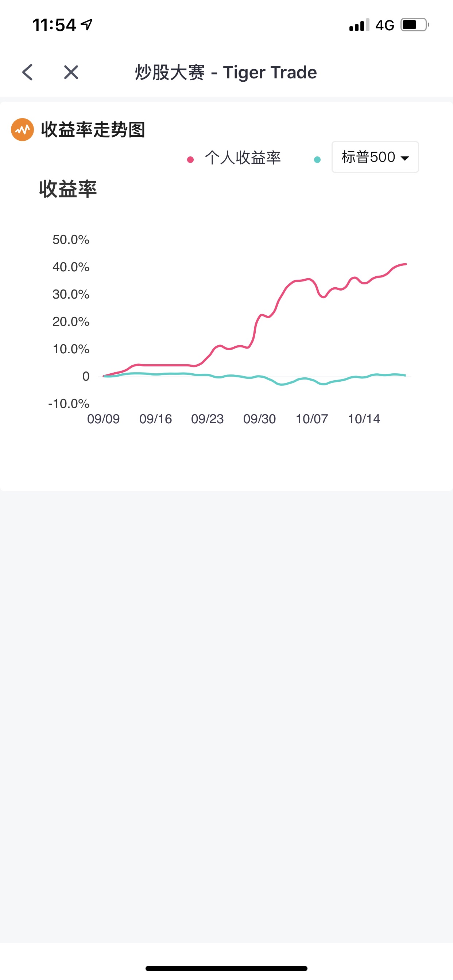453x980 pixels.
Task: Tap the 收益率走势图 section heading
Action: coord(93,130)
